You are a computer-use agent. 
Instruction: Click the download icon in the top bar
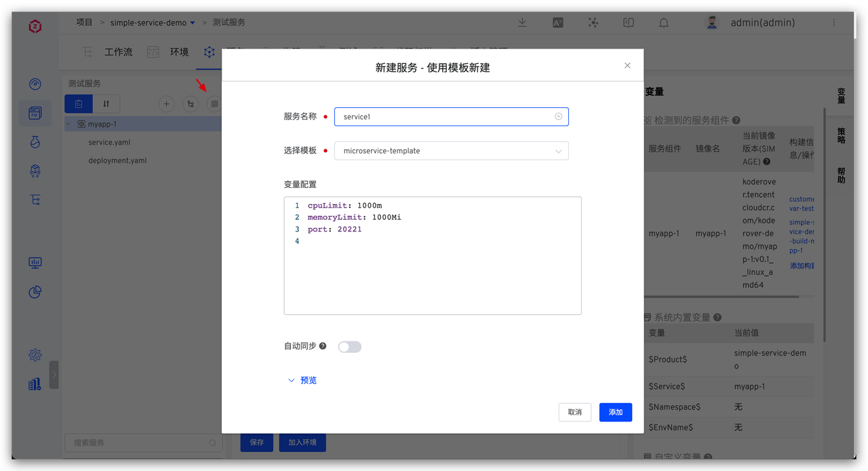tap(522, 22)
